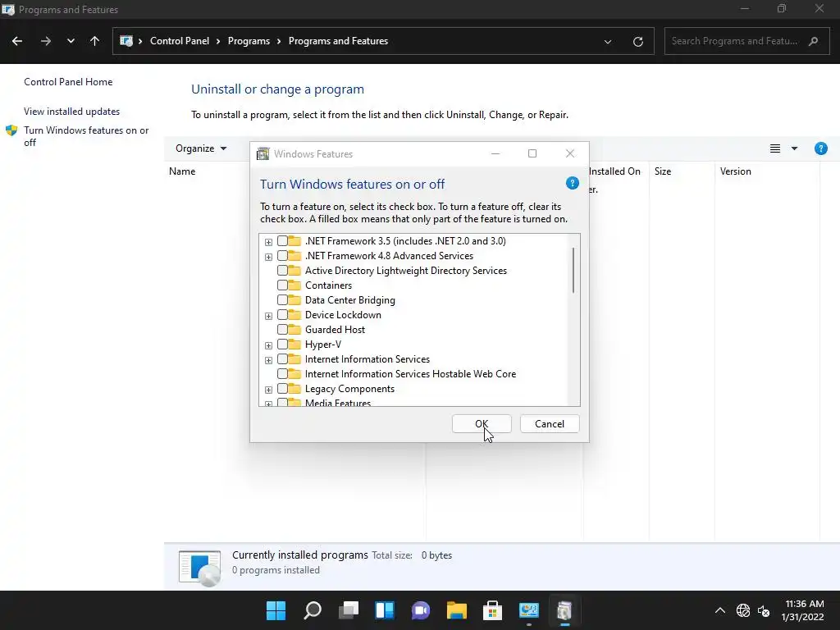Open File Explorer from taskbar
Screen dimensions: 840x630
click(x=456, y=610)
